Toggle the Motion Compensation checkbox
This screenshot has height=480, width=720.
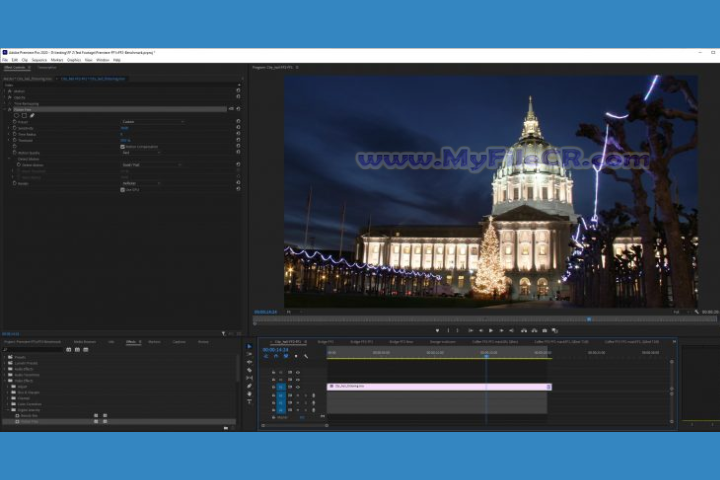point(123,147)
